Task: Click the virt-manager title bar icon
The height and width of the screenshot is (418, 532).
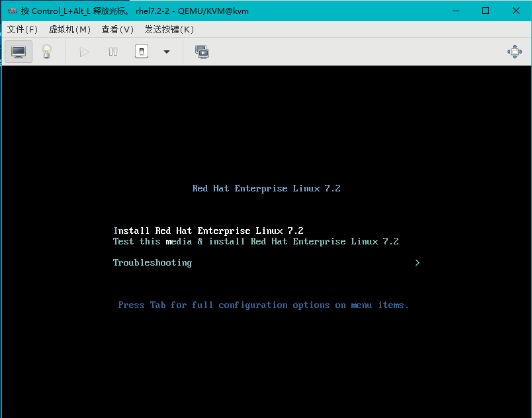Action: [12, 11]
